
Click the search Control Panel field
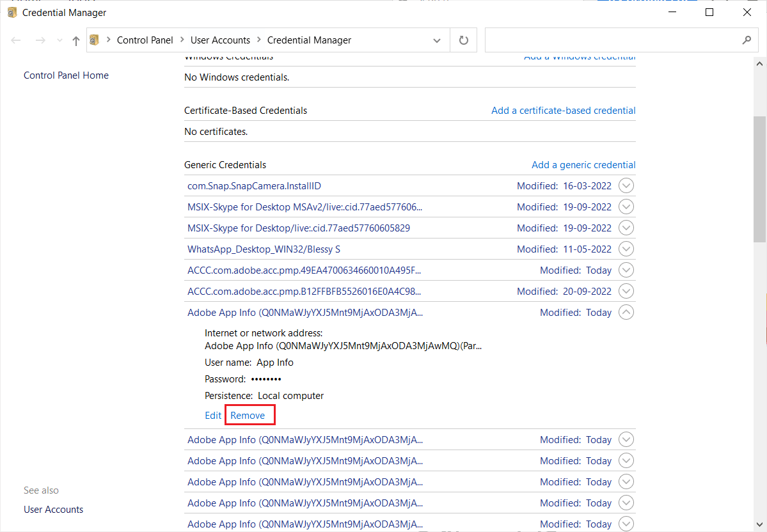[x=621, y=40]
